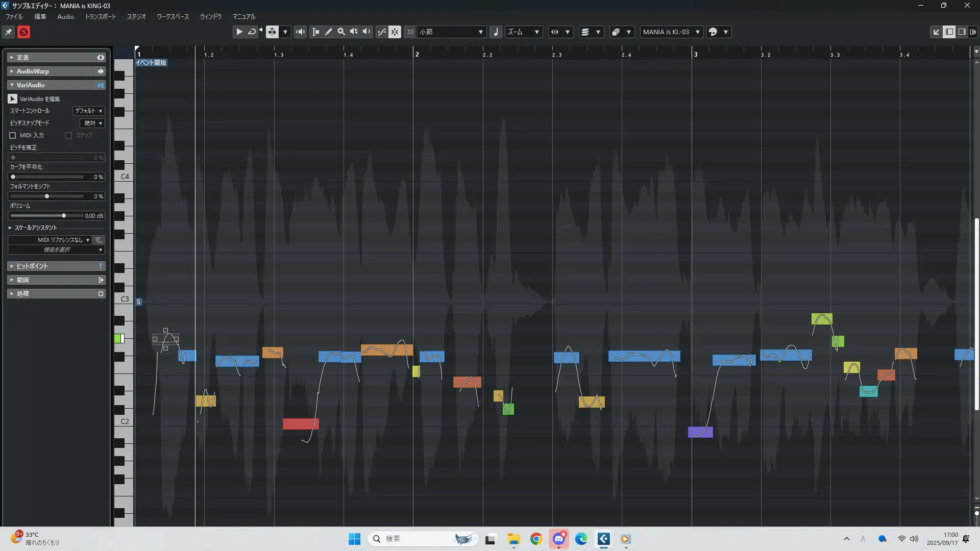Toggle the VariAudio を編集 button
Screen dimensions: 980x551
point(13,98)
